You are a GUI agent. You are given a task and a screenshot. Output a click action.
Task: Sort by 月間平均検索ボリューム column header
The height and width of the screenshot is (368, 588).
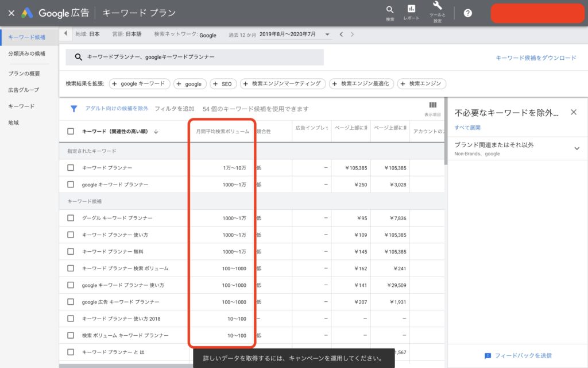click(222, 132)
